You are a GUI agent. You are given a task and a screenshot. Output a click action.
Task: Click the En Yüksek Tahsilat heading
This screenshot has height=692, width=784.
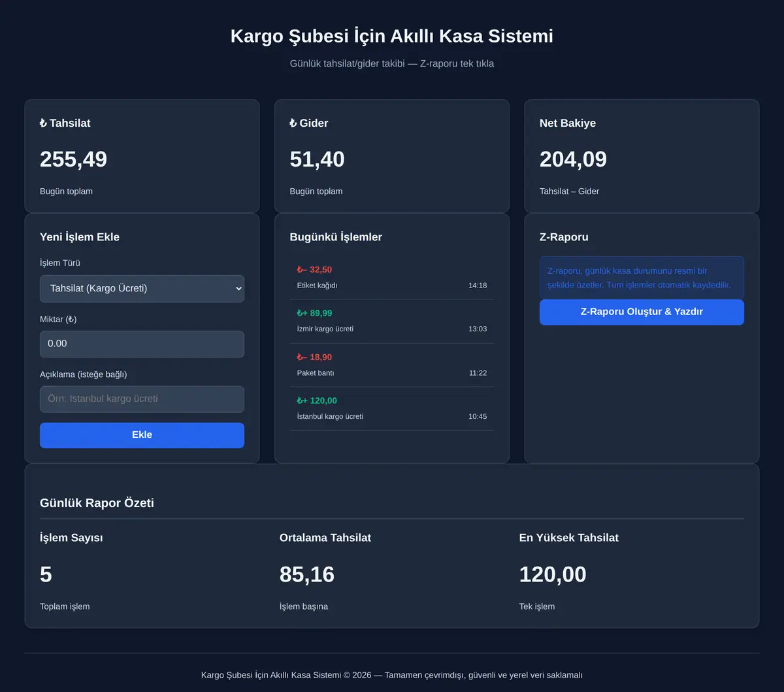point(569,538)
